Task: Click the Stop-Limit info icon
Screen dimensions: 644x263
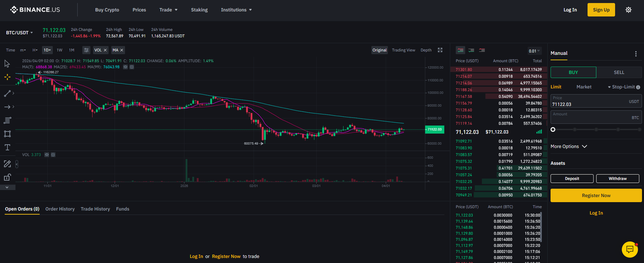Action: click(638, 87)
